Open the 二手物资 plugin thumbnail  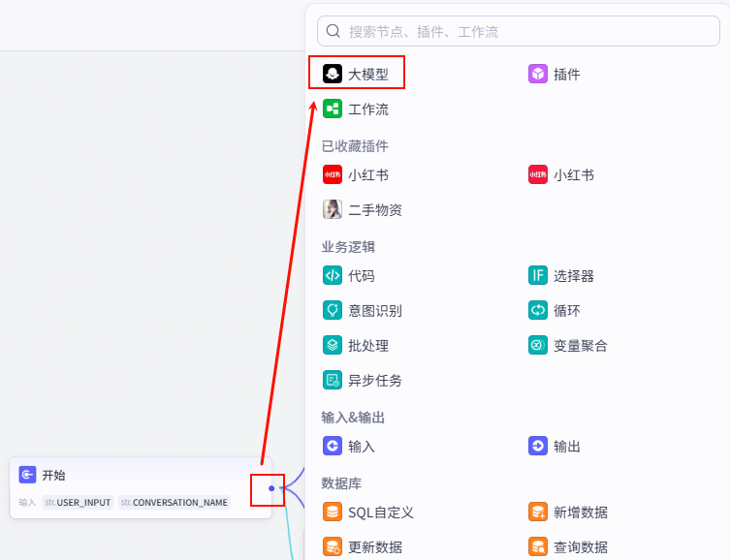point(333,209)
